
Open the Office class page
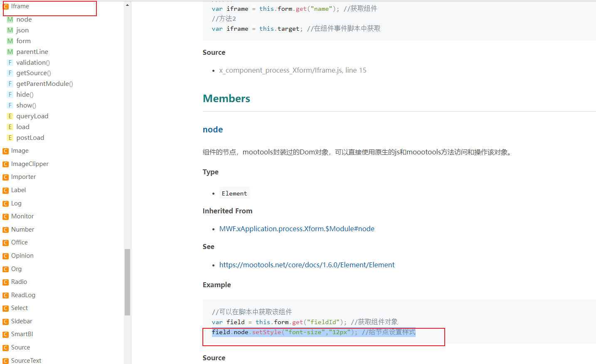20,242
